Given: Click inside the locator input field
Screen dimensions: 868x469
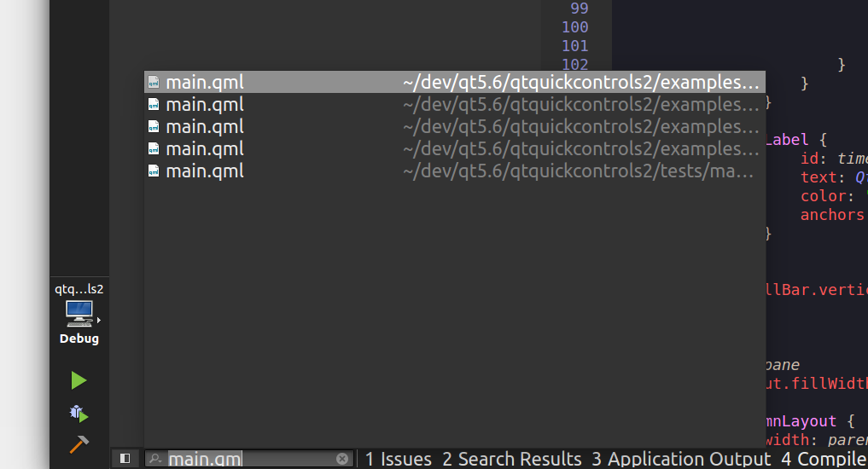Looking at the screenshot, I should 256,459.
